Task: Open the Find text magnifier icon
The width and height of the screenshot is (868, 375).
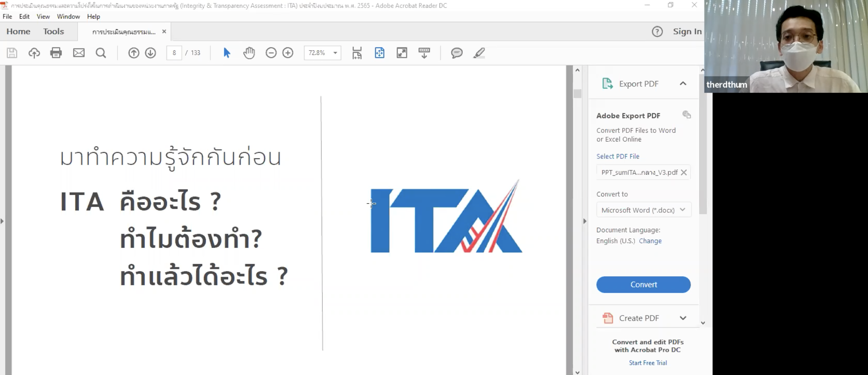Action: click(101, 53)
